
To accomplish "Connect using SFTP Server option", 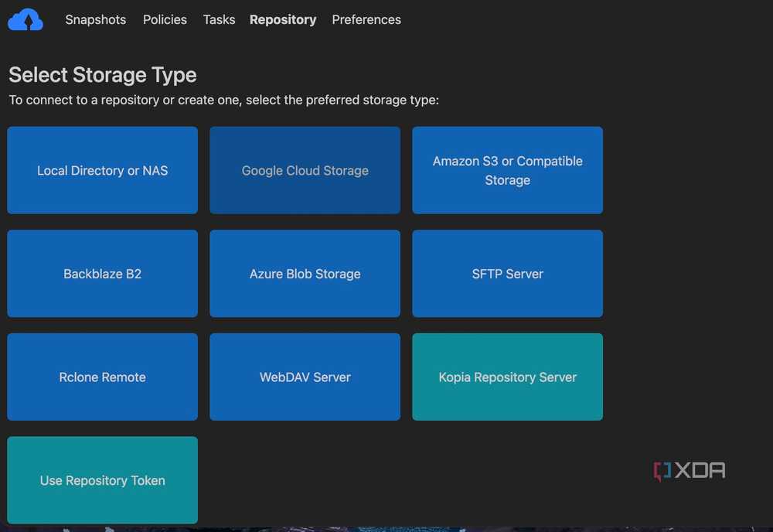I will click(x=507, y=274).
